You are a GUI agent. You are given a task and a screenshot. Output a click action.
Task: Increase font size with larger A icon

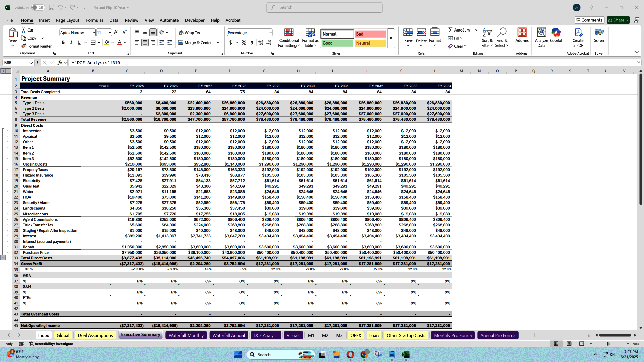(116, 33)
